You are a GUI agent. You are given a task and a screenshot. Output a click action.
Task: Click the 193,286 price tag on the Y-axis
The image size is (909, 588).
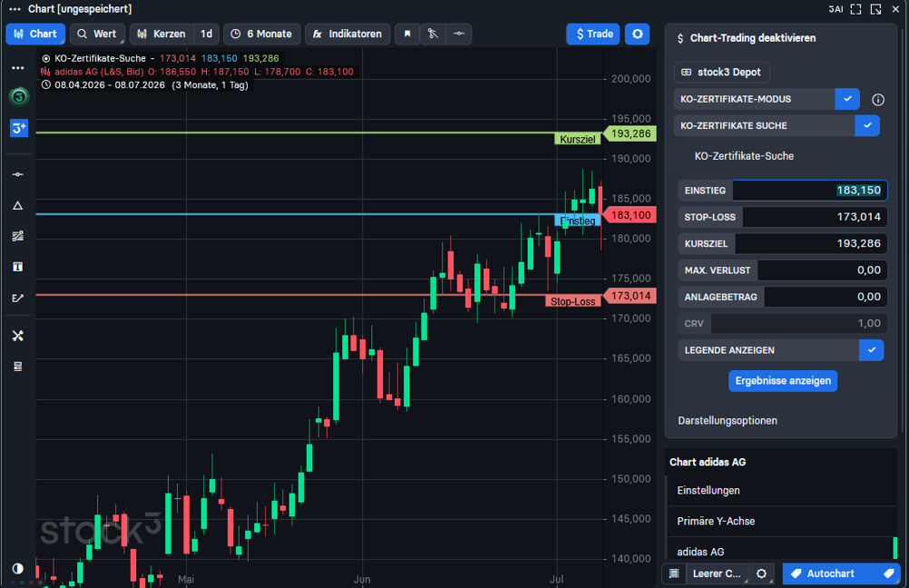(x=630, y=134)
